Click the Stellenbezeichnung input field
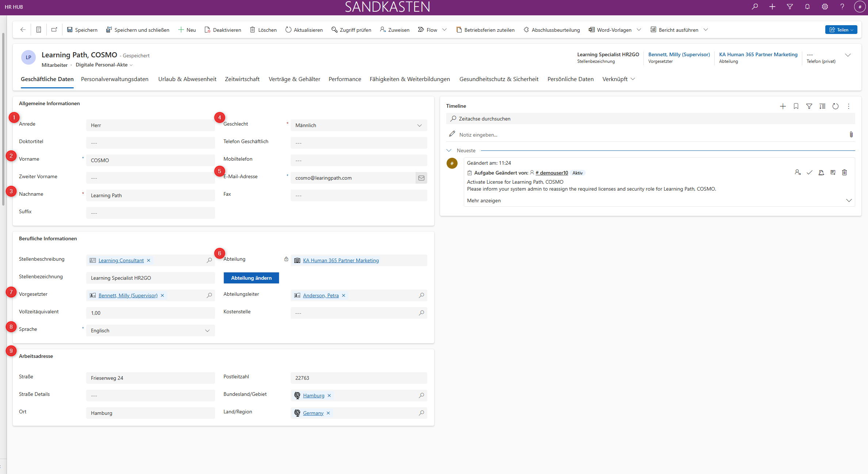 click(150, 278)
